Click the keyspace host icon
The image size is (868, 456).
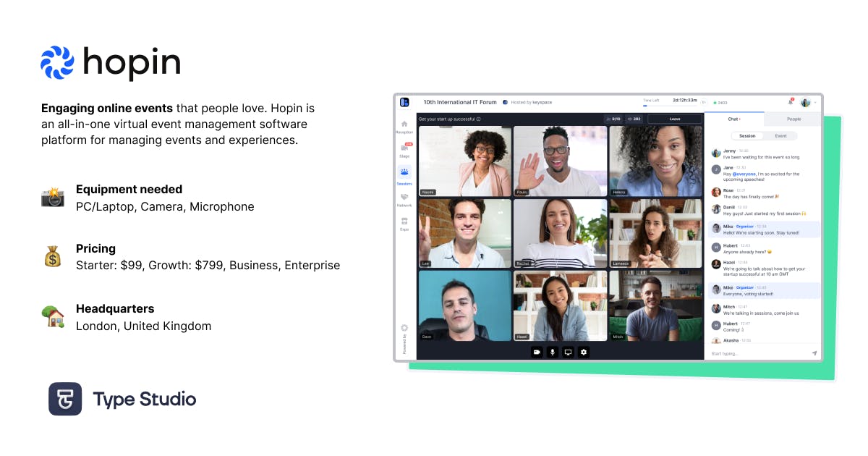coord(505,102)
